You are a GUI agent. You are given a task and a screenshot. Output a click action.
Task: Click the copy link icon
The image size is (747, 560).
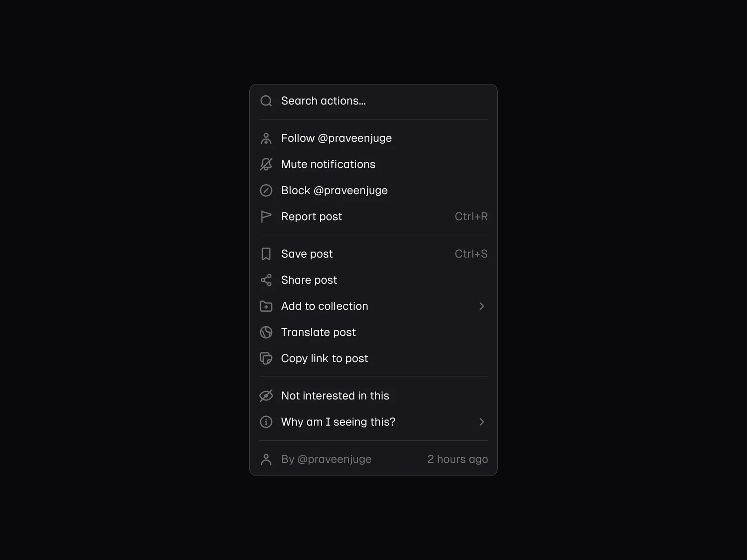coord(266,358)
